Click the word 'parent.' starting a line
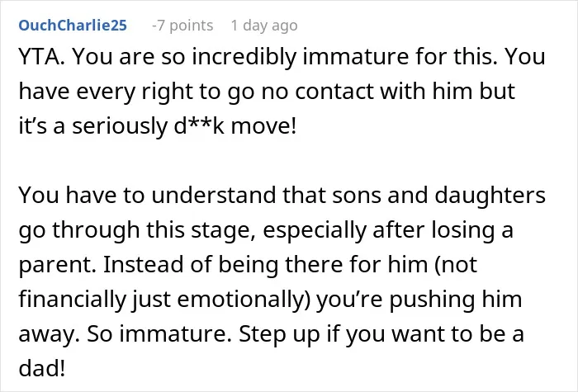Image resolution: width=578 pixels, height=392 pixels. 58,265
